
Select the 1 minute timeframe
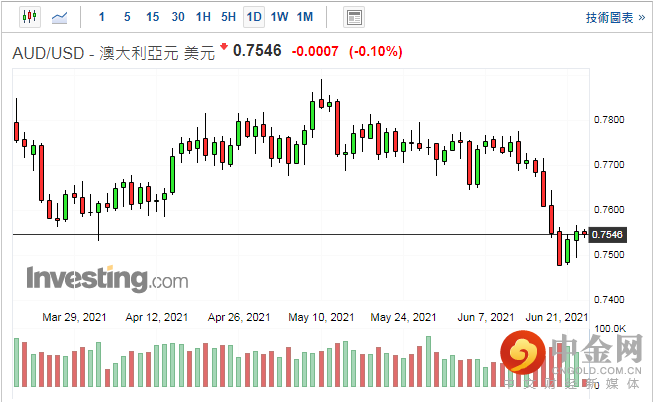101,17
